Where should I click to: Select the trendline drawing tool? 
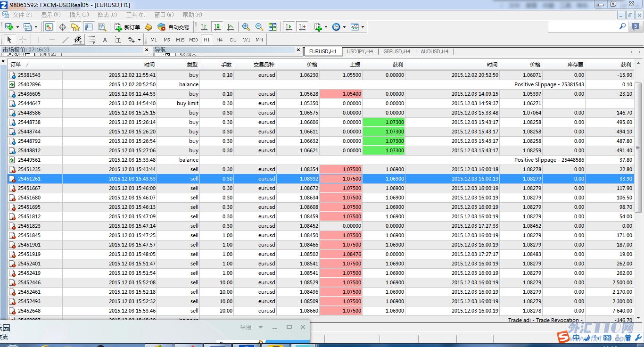point(66,40)
